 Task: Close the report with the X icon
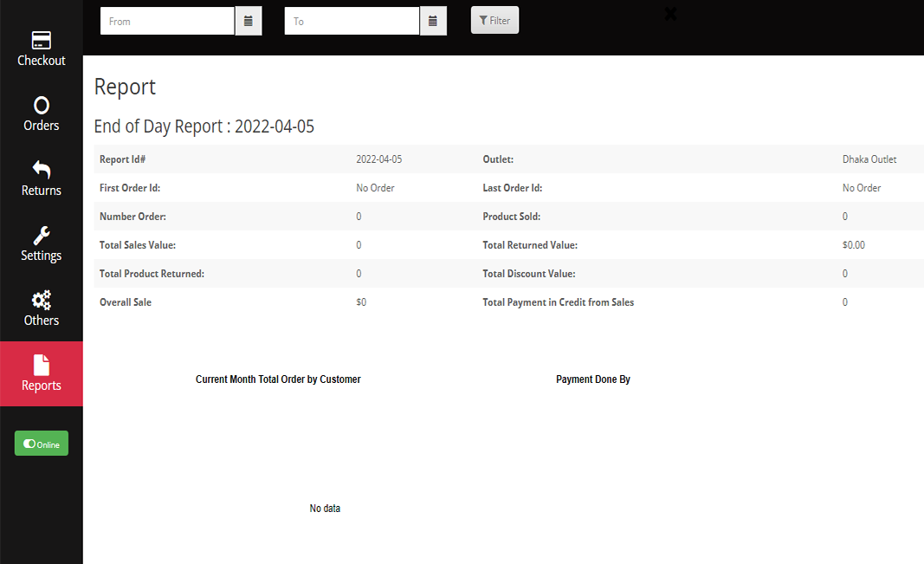pos(669,14)
